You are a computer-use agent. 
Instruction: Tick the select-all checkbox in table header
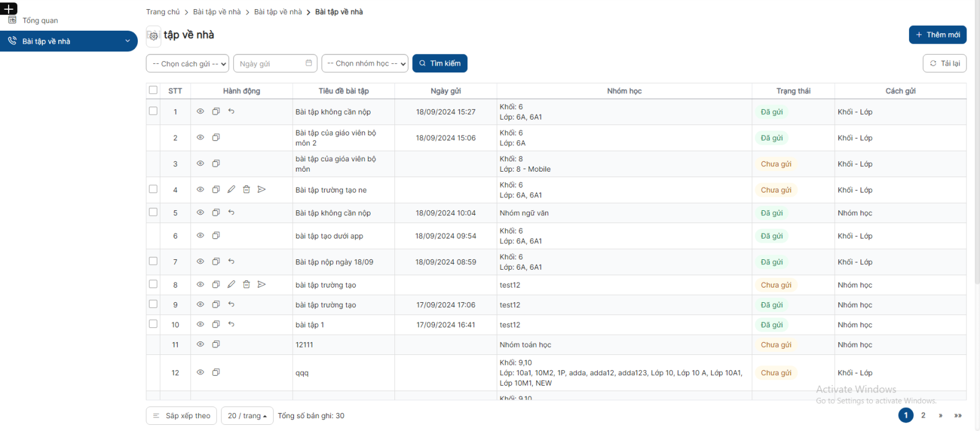click(x=153, y=90)
